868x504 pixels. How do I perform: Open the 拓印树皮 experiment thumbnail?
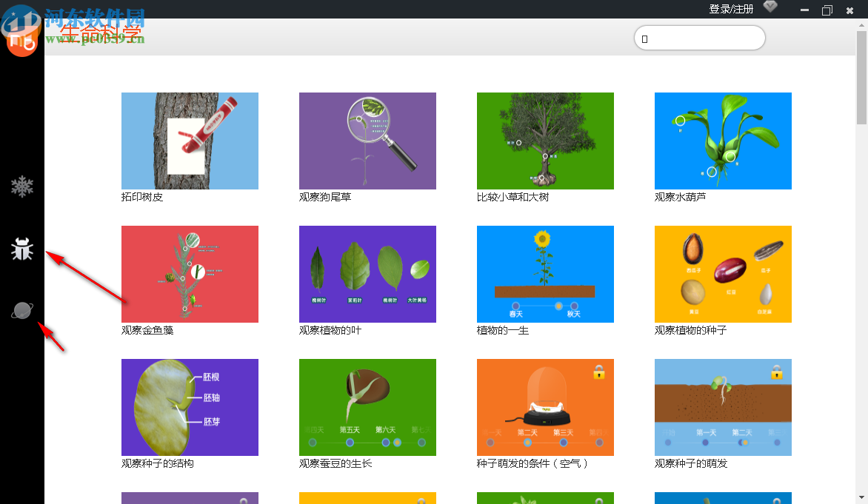[190, 141]
